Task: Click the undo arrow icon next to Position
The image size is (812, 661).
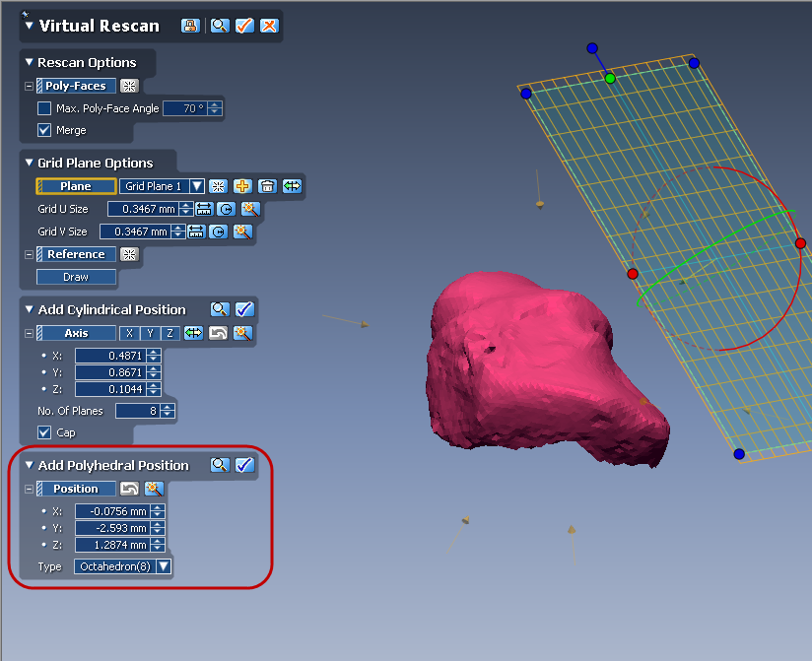Action: (x=132, y=488)
